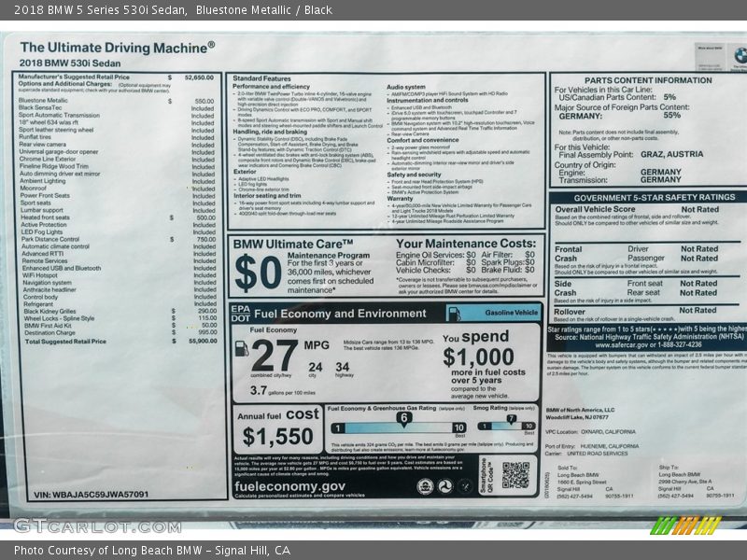
Task: Click the Destination Charge row
Action: (x=120, y=332)
